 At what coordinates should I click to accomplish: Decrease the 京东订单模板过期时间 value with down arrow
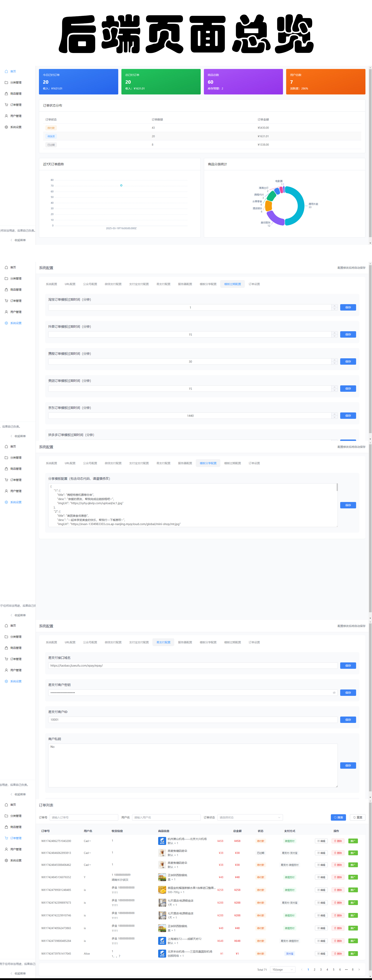coord(334,417)
